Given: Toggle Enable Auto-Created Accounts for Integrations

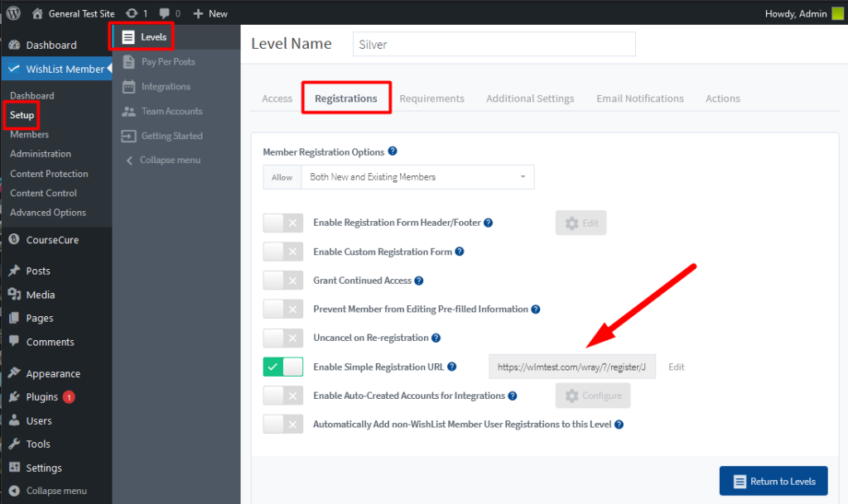Looking at the screenshot, I should coord(283,396).
